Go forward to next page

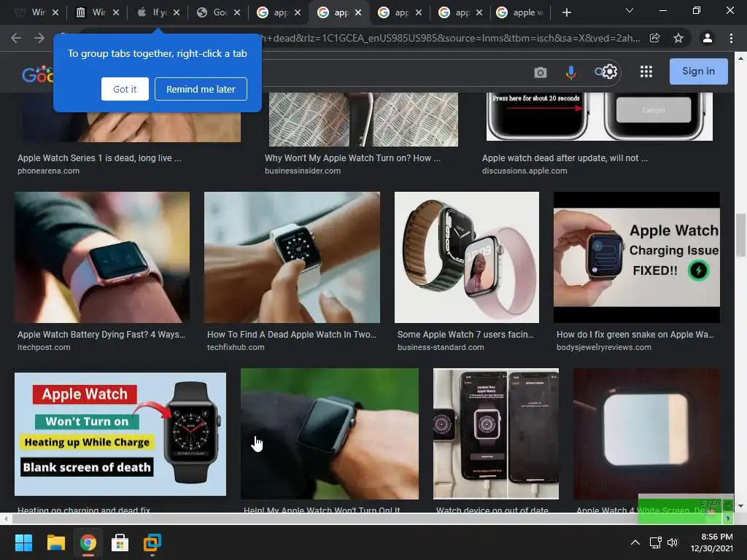pyautogui.click(x=39, y=38)
